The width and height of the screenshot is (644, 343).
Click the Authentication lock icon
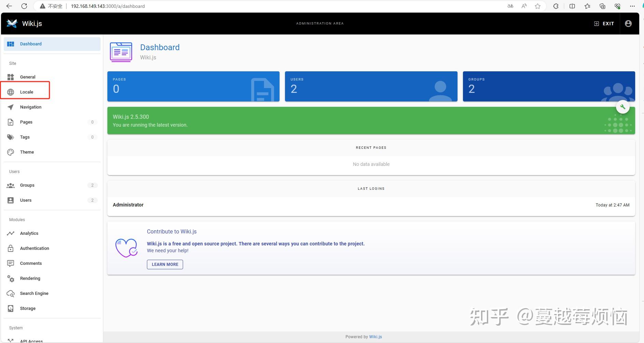11,248
